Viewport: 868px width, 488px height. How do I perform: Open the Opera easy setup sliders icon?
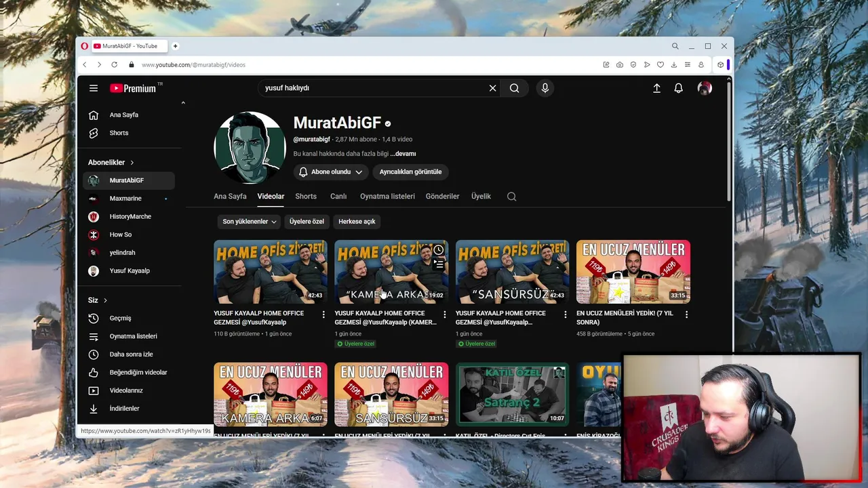(x=688, y=64)
